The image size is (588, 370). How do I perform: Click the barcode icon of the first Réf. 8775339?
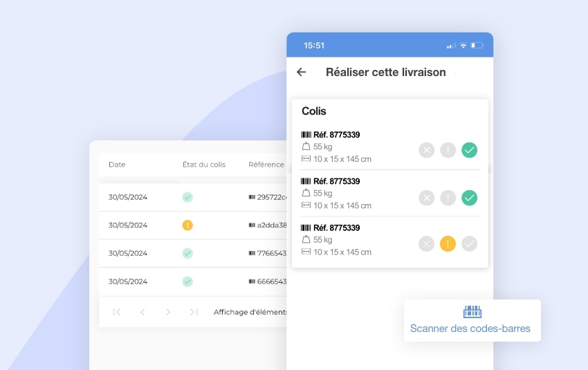(306, 135)
